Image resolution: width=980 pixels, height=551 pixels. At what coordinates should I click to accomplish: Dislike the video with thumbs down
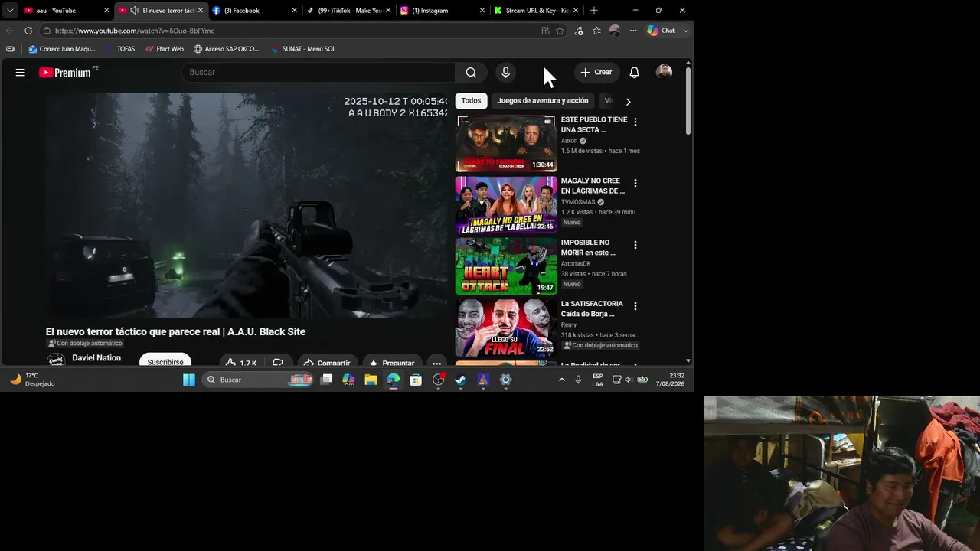(278, 363)
